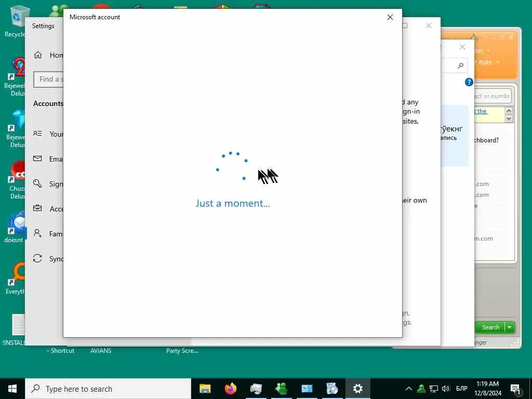
Task: Click the magnifier search icon behind Settings
Action: 460,65
